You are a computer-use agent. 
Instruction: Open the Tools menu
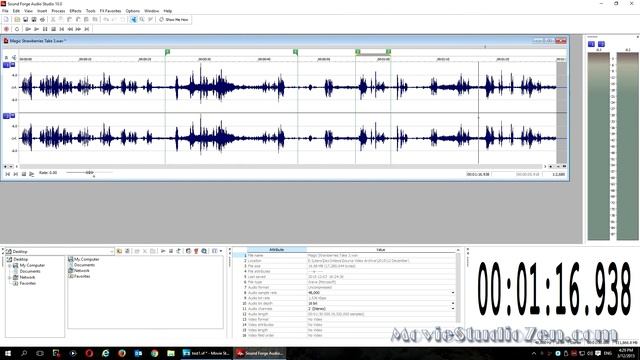(91, 11)
